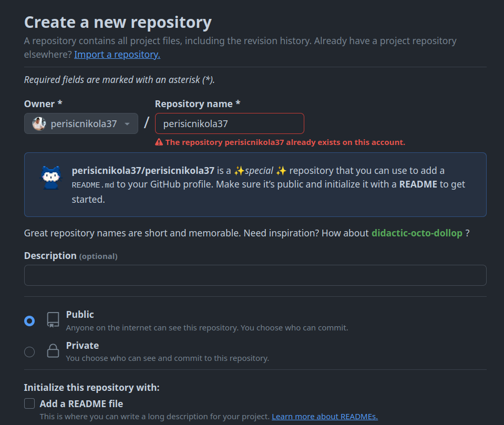Click the perisicnikola37 avatar icon

(x=38, y=123)
